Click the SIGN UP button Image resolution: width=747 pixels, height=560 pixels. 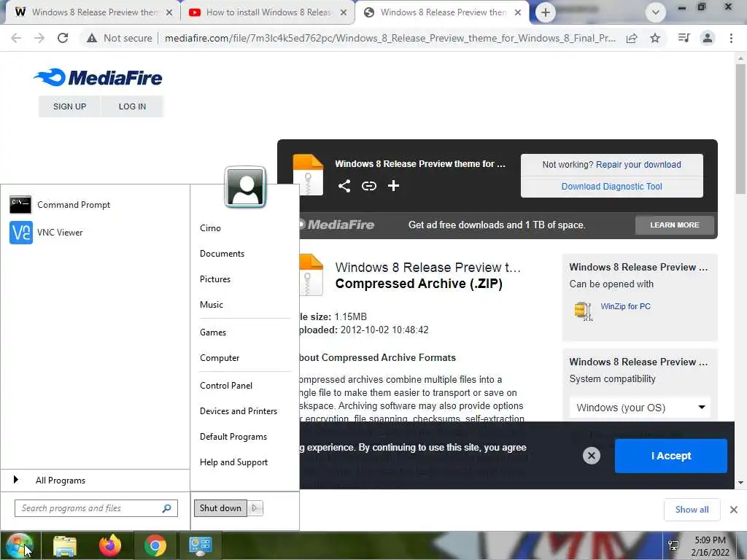pyautogui.click(x=69, y=106)
